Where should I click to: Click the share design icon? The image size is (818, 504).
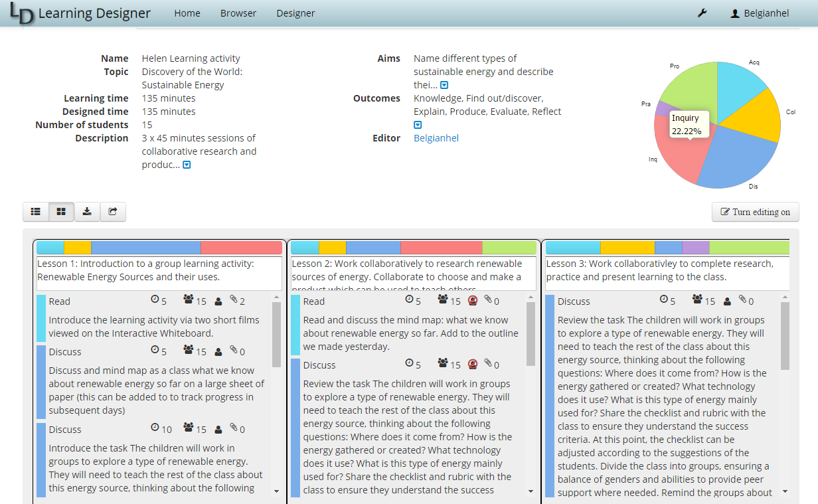[113, 212]
